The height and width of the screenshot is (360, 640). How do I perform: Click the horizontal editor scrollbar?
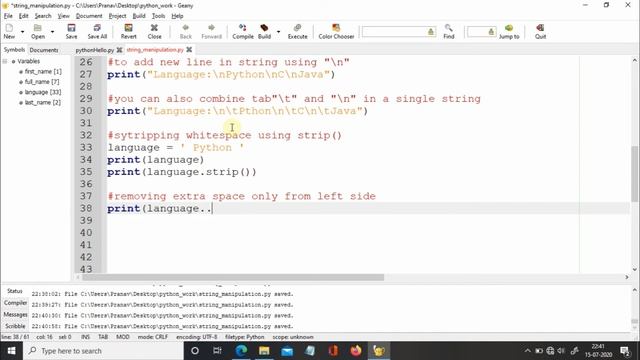tap(233, 277)
